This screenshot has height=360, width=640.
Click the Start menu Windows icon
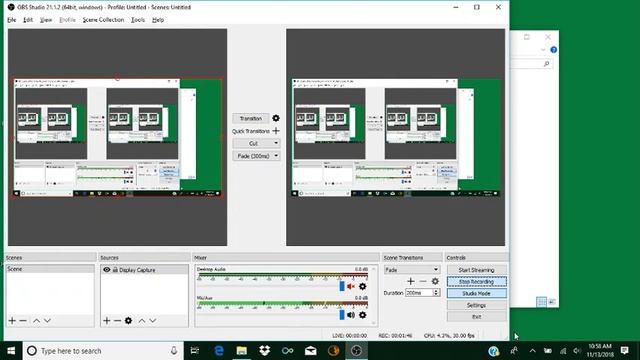point(11,351)
